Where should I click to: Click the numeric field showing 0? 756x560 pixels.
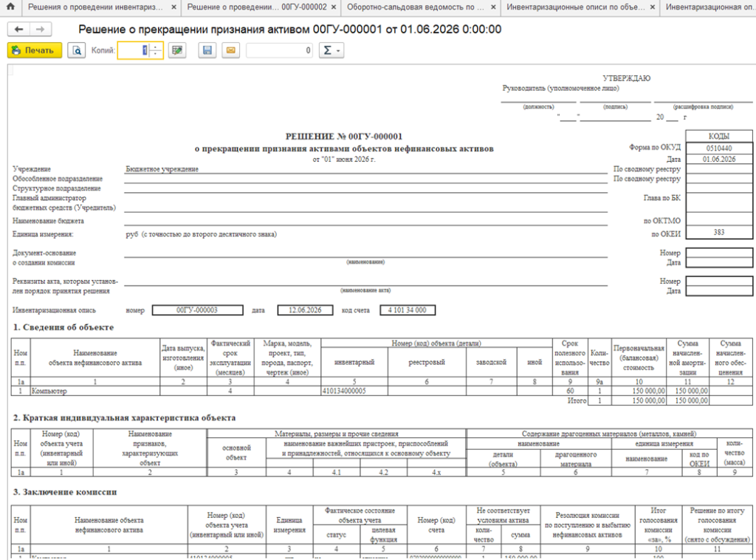(x=280, y=50)
